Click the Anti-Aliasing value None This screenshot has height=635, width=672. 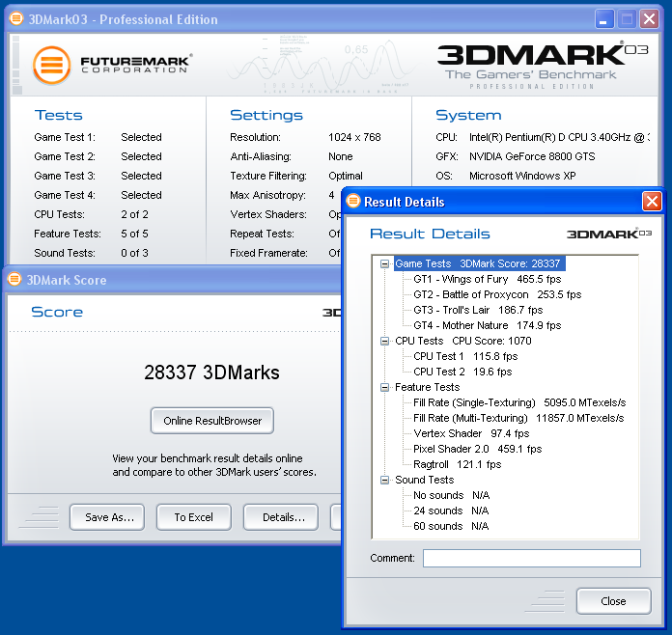[341, 156]
